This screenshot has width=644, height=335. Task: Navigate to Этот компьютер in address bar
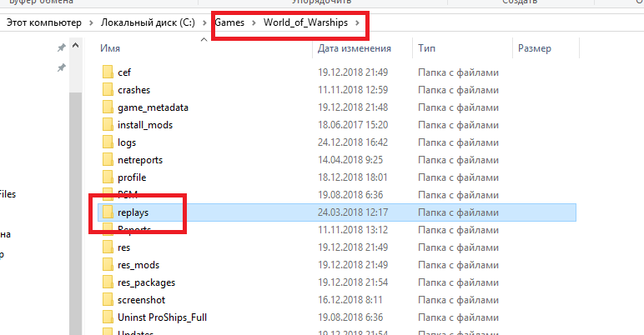[44, 22]
